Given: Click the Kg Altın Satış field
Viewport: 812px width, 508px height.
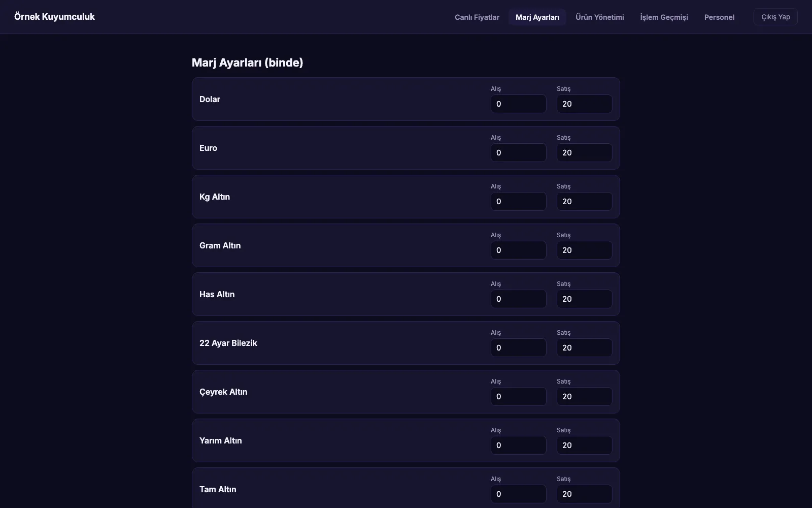Looking at the screenshot, I should tap(584, 201).
